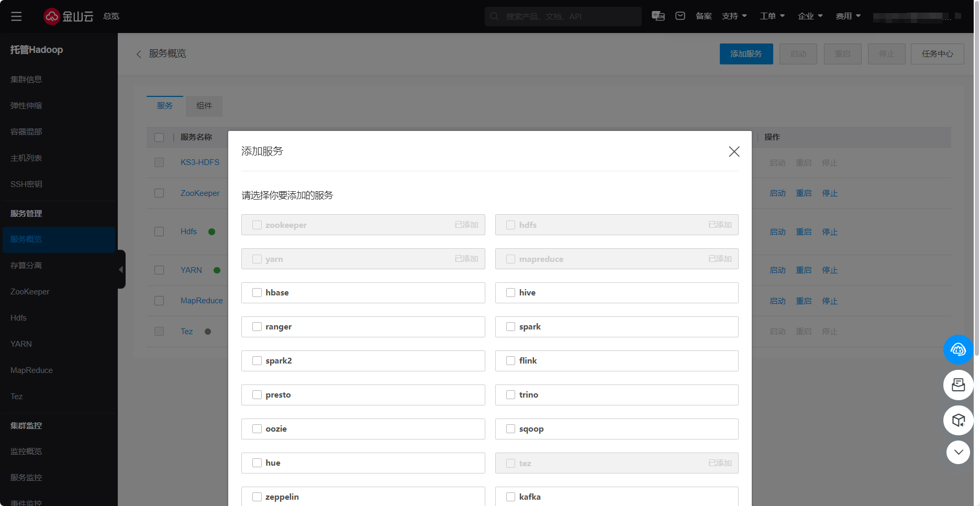Image resolution: width=980 pixels, height=506 pixels.
Task: Click the language switch icon
Action: [658, 16]
